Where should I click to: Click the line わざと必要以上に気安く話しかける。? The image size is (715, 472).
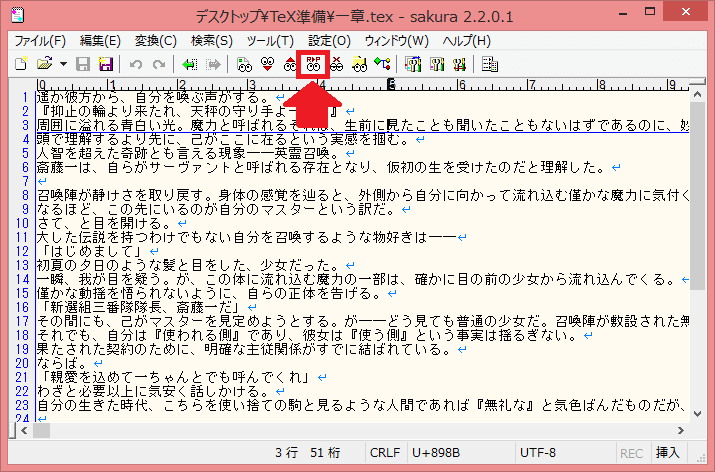coord(155,392)
